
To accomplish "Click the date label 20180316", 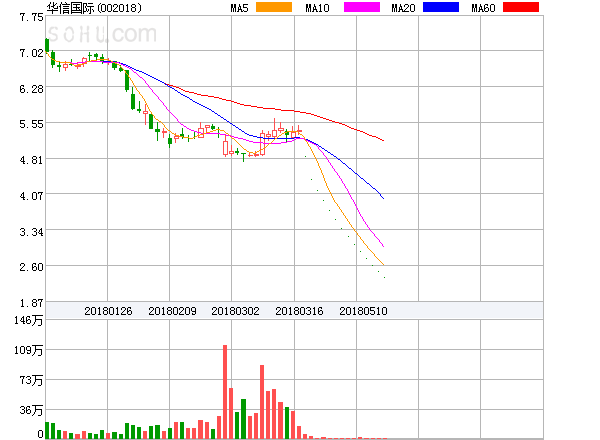I will pos(299,311).
